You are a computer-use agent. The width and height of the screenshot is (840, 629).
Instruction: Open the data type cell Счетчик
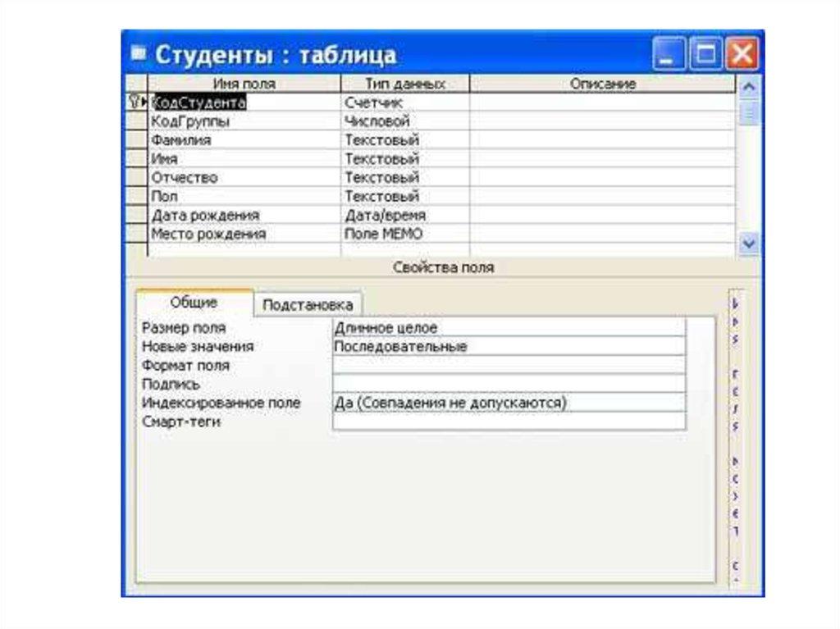[x=404, y=103]
